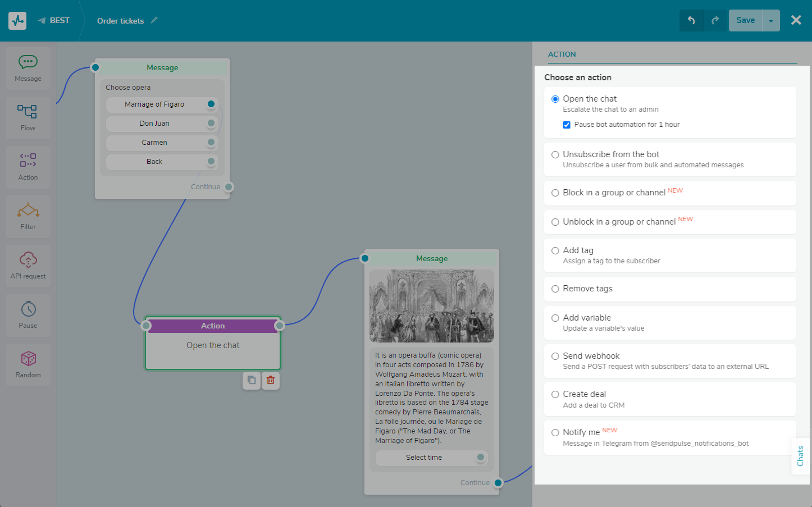This screenshot has width=812, height=507.
Task: Switch to the ACTION tab
Action: [x=562, y=54]
